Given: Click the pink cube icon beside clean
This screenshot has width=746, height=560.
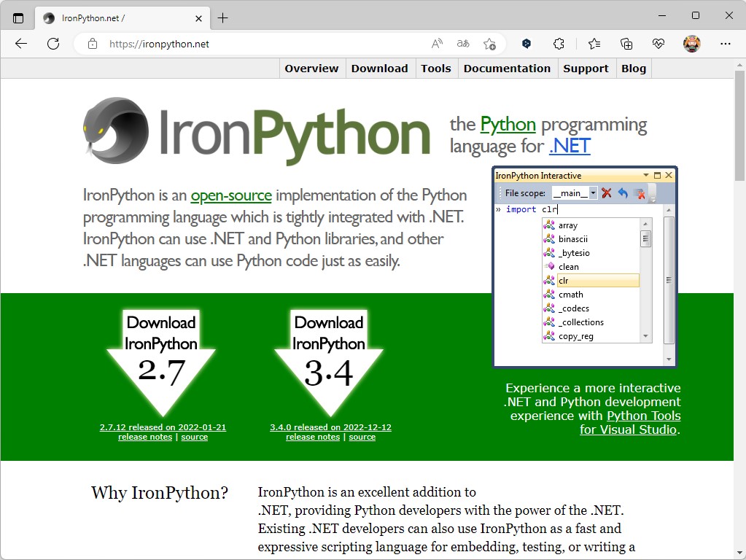Looking at the screenshot, I should pos(549,266).
